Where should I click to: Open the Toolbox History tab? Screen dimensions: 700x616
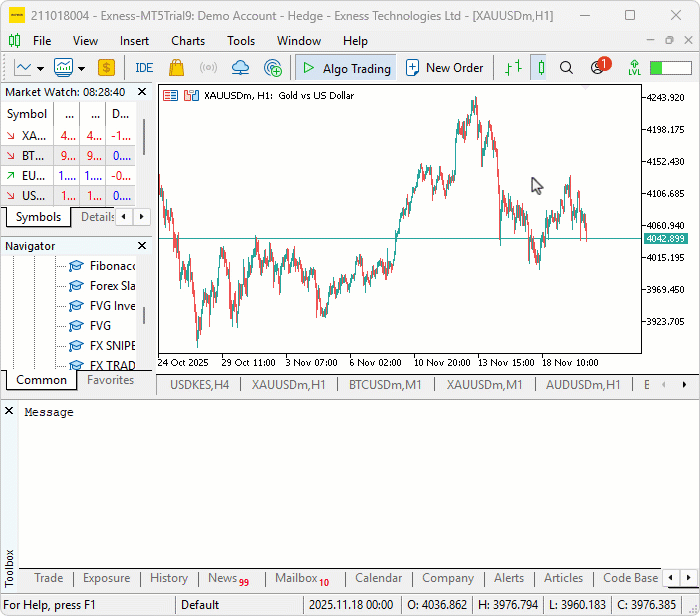[169, 578]
